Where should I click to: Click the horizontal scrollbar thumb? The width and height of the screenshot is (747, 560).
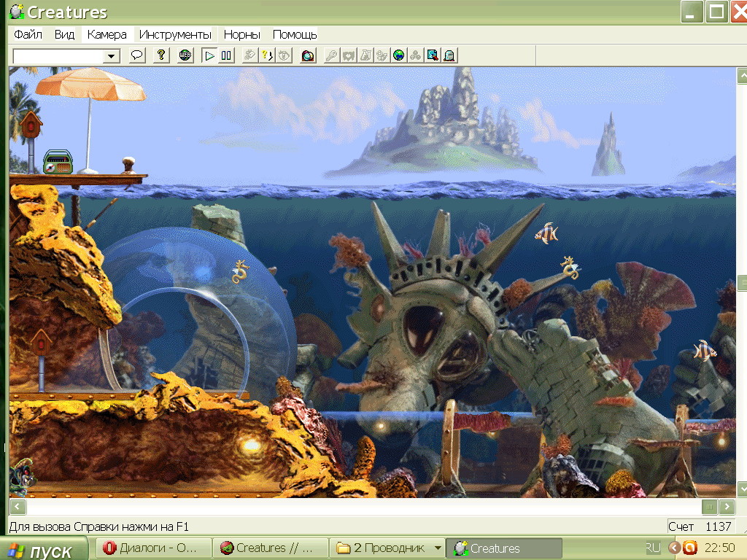(709, 506)
